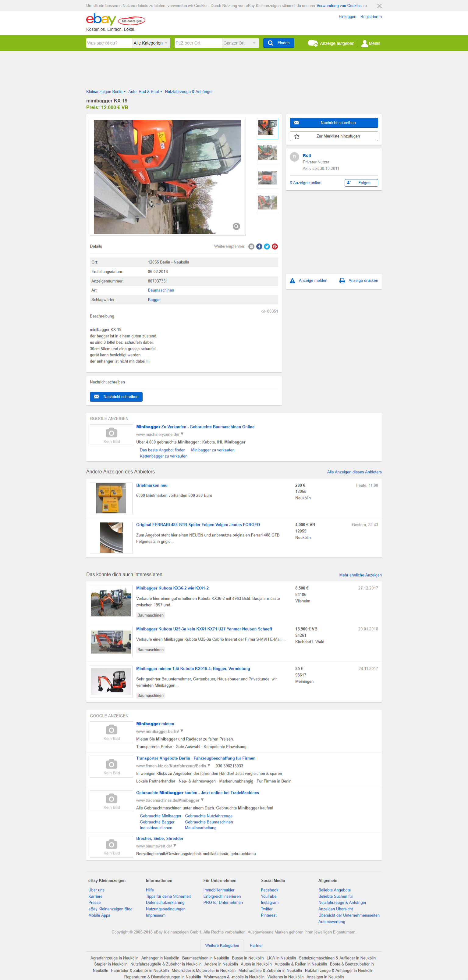Click Zur Merkliste hinzufügen button
The image size is (468, 980).
pyautogui.click(x=334, y=136)
